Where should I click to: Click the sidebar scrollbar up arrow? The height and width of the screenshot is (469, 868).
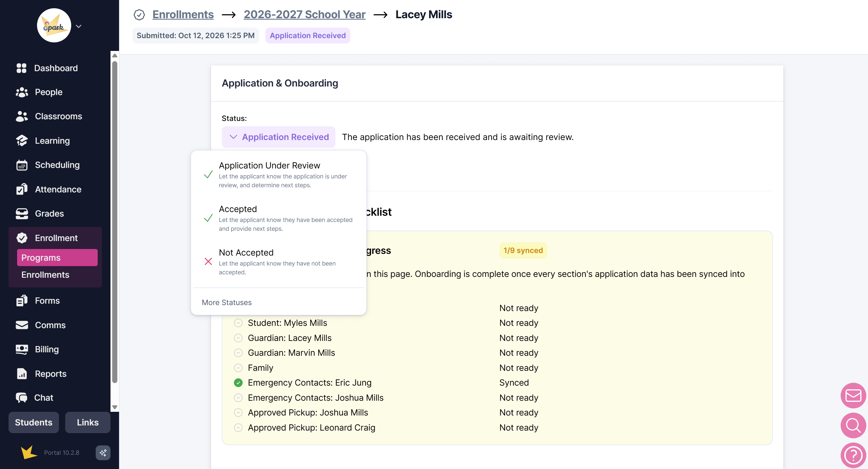point(114,55)
